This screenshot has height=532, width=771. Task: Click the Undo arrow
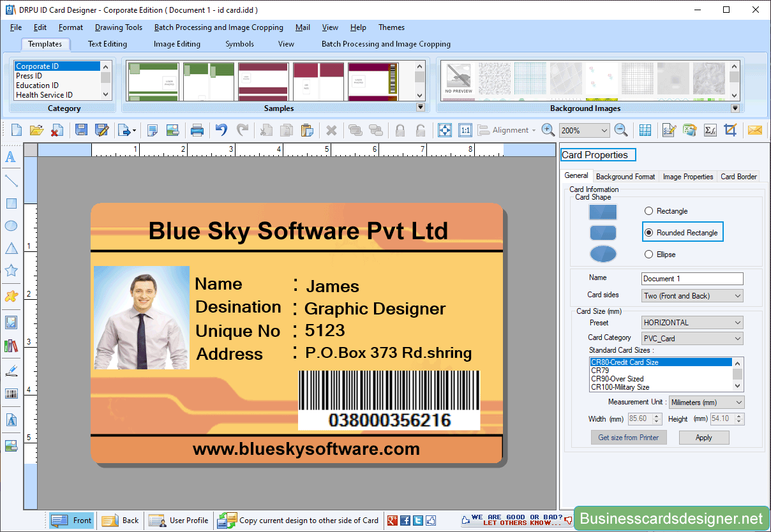221,130
